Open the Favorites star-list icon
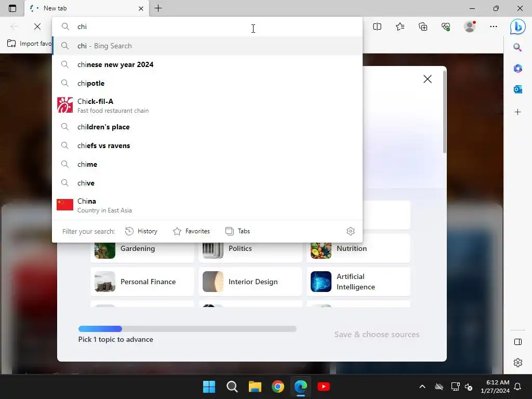Screen dimensions: 532x399 tap(400, 26)
